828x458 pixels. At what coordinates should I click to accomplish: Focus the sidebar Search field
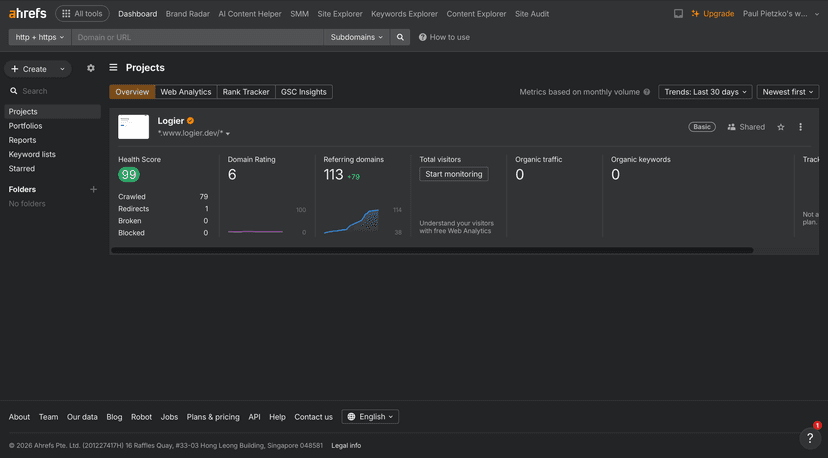coord(52,91)
